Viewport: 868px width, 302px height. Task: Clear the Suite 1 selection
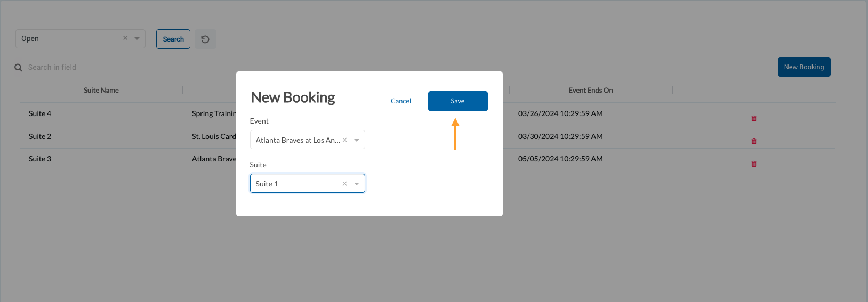pos(345,184)
